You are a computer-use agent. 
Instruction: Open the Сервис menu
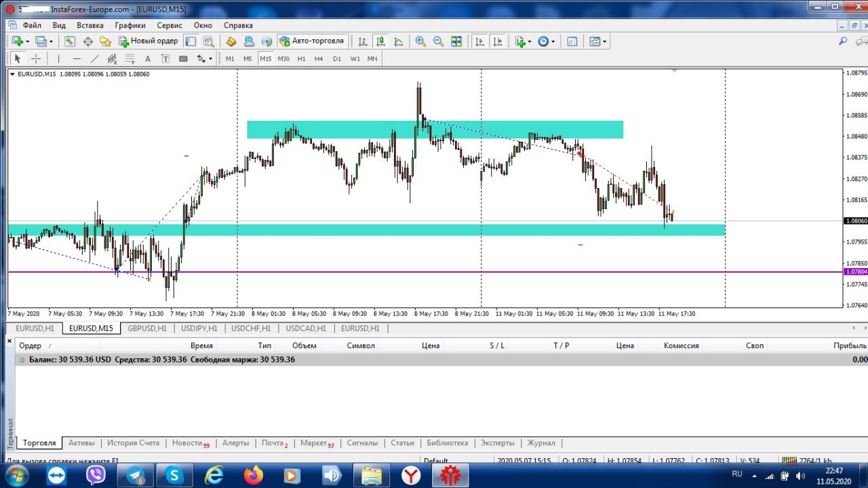[x=170, y=25]
